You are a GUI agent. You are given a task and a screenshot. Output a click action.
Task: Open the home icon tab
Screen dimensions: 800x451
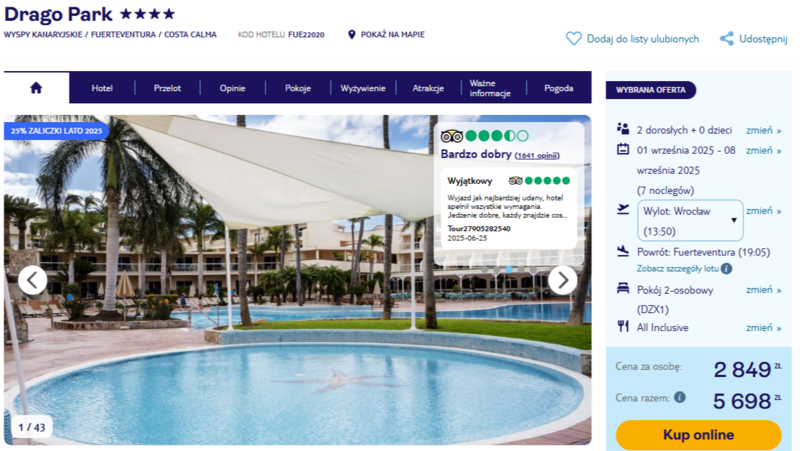(36, 88)
